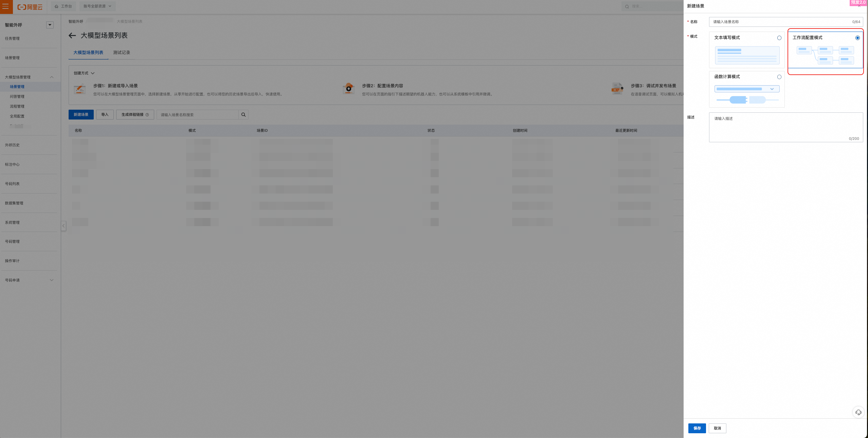Select 工作流配置模式 radio button
The width and height of the screenshot is (868, 438).
(857, 38)
